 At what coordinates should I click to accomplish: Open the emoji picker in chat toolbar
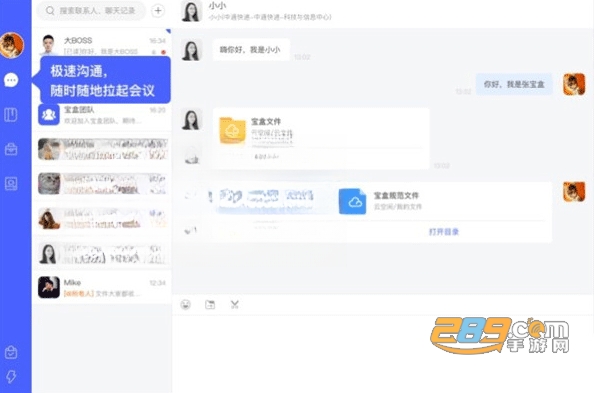coord(186,304)
